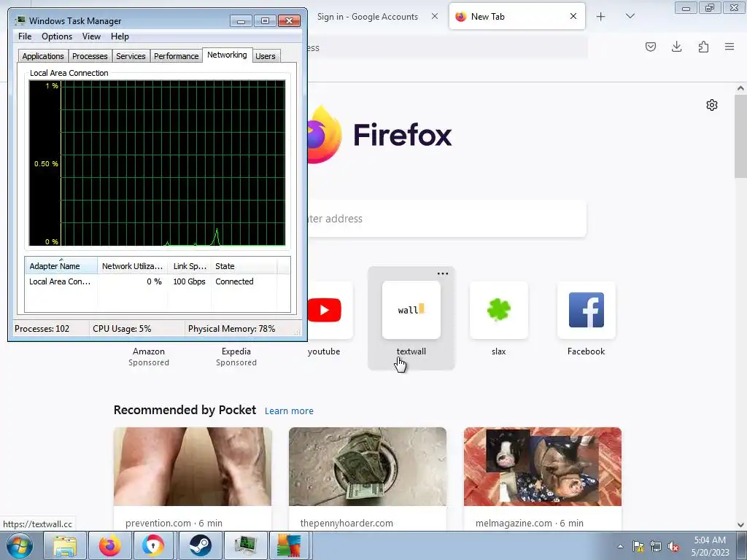Switch to the Performance tab
The image size is (747, 560).
tap(176, 55)
